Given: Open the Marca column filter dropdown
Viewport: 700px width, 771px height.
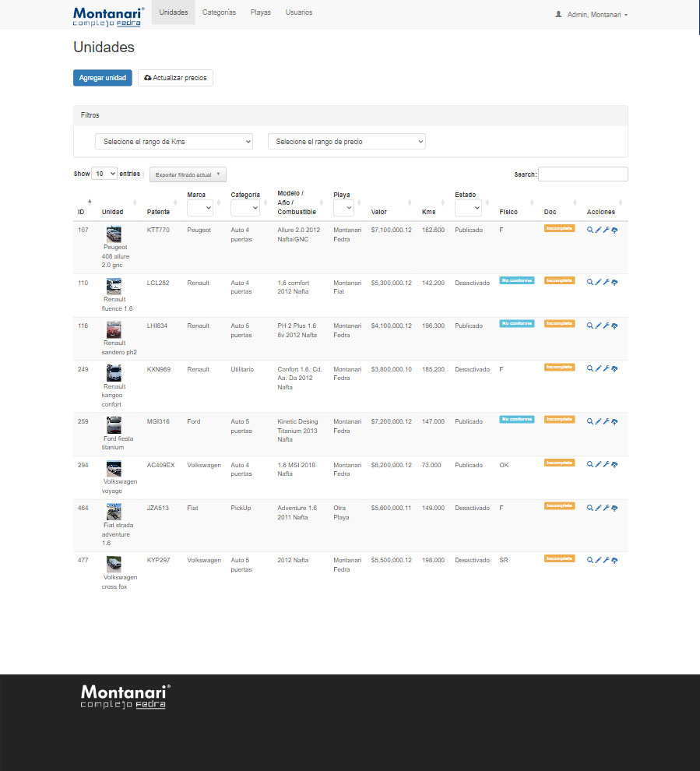Looking at the screenshot, I should (200, 208).
